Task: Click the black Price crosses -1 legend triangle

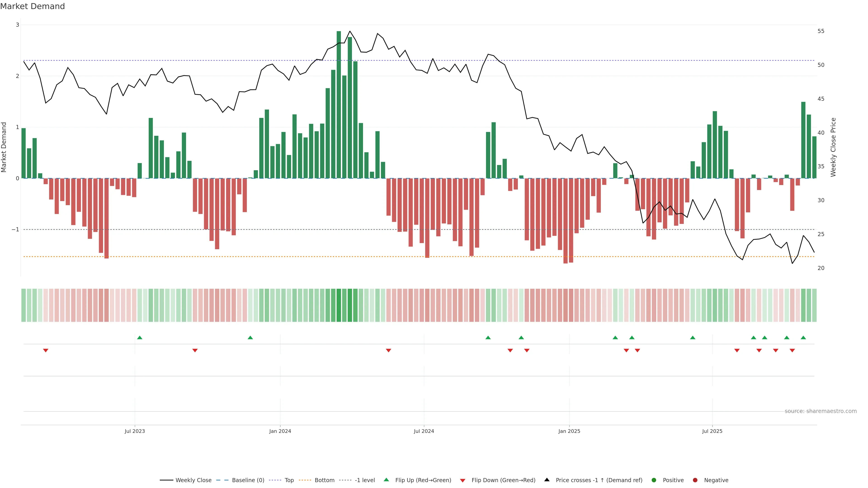Action: (547, 480)
